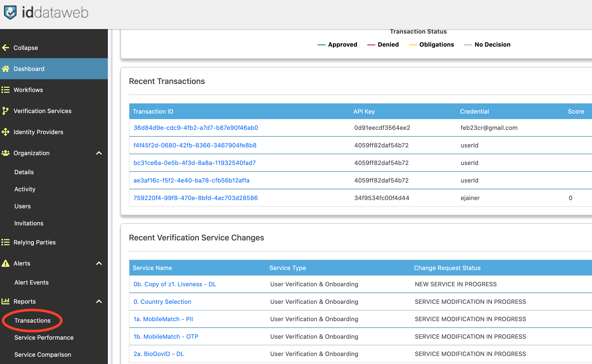The width and height of the screenshot is (592, 364).
Task: Click the iddataweb shield logo
Action: coord(11,12)
